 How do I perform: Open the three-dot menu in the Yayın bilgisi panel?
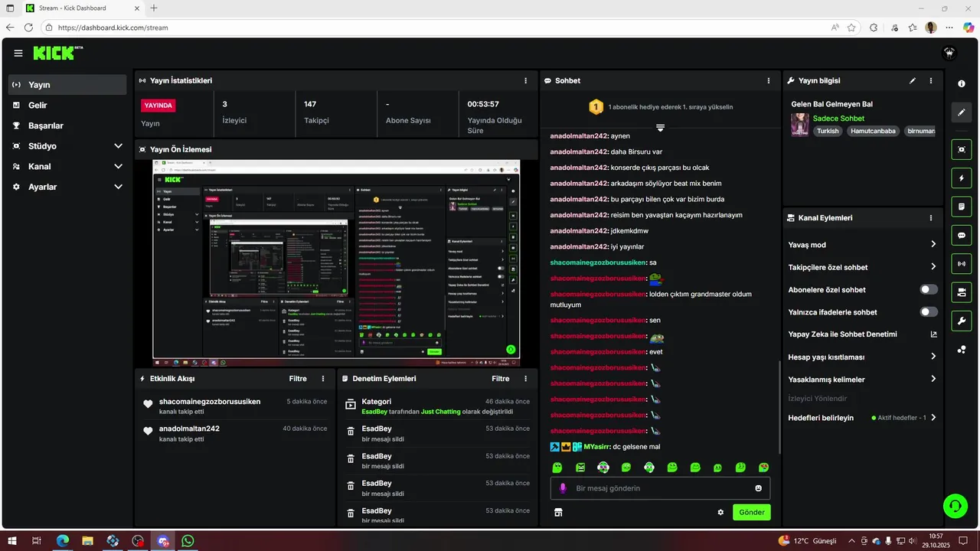click(931, 80)
